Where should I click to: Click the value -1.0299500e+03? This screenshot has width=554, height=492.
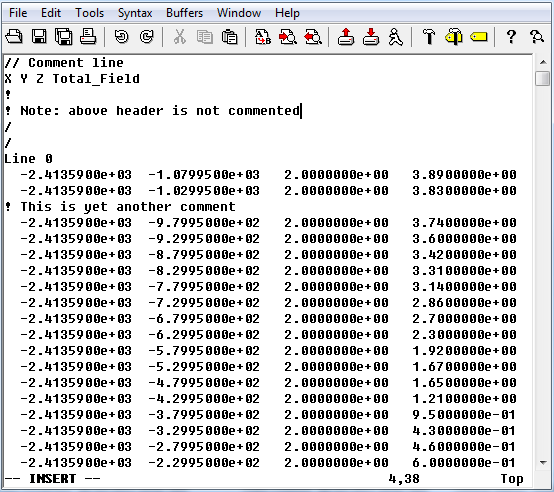204,191
